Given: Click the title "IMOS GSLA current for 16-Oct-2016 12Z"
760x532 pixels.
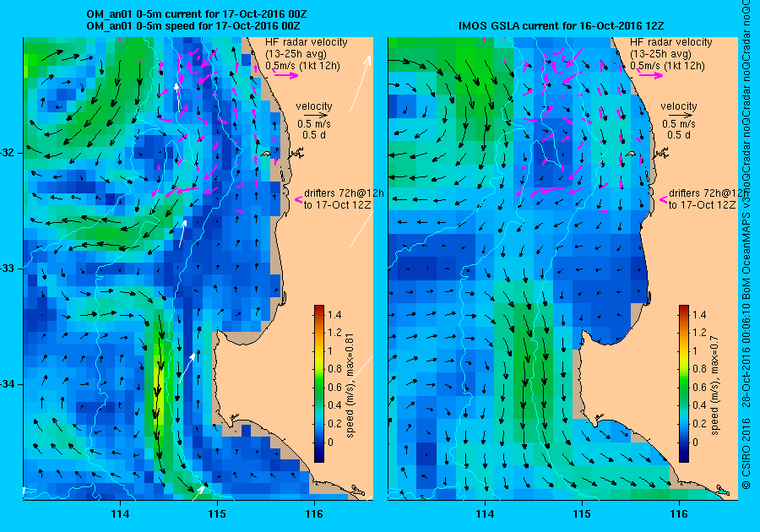Looking at the screenshot, I should pos(562,25).
